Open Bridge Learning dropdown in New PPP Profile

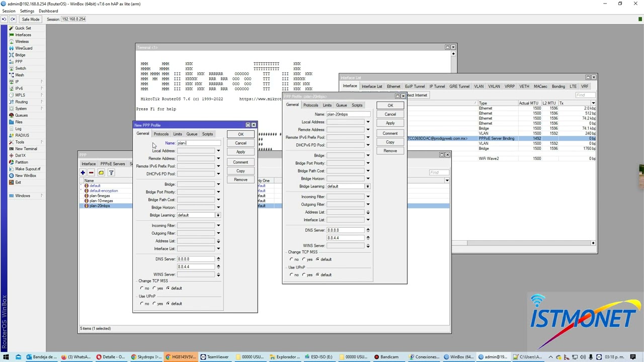point(218,215)
